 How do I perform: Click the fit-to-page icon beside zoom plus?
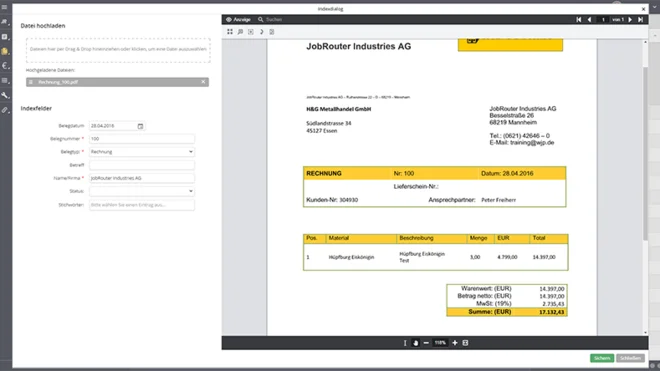465,343
